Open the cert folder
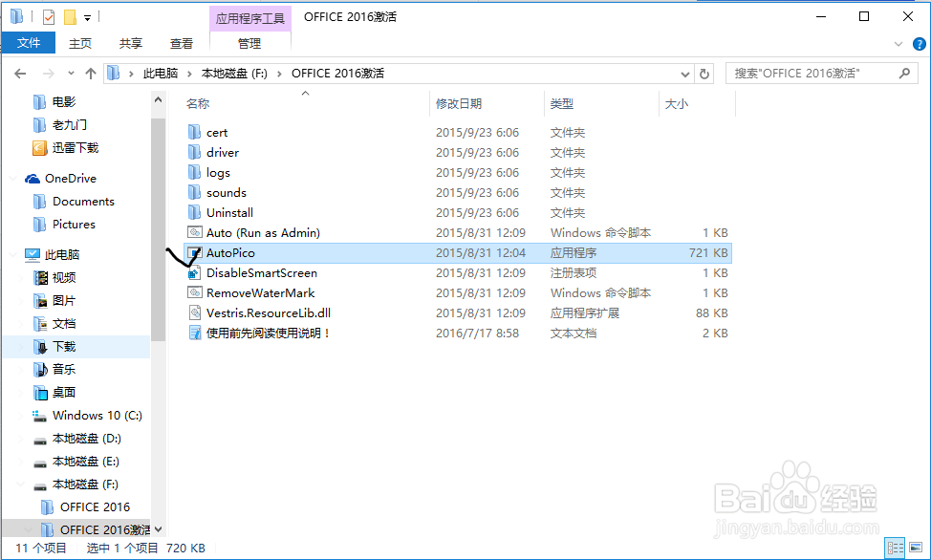 point(216,132)
